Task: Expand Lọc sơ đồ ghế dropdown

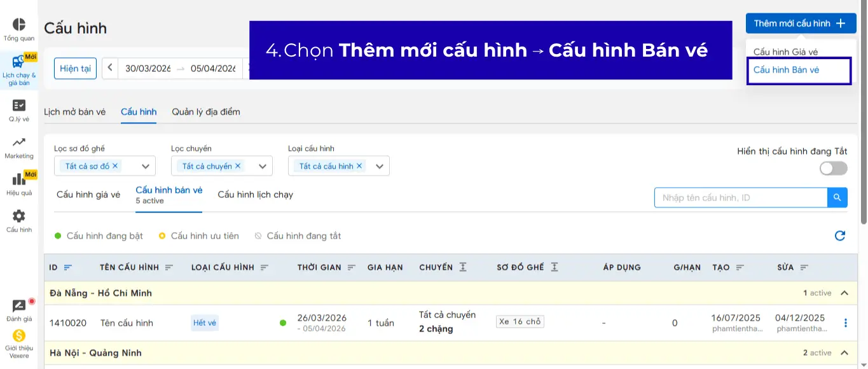Action: point(146,167)
